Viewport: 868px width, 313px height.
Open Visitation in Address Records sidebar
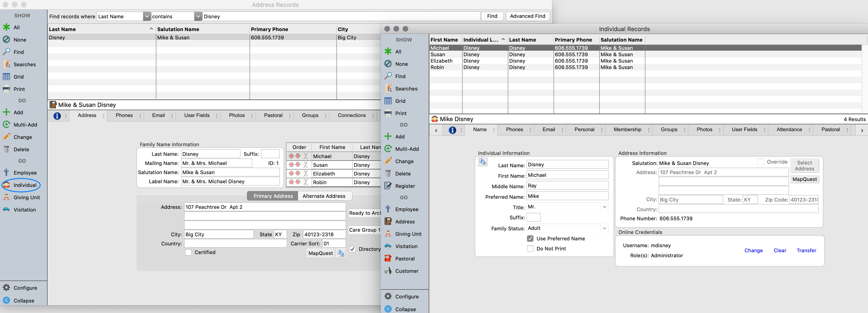click(x=24, y=210)
